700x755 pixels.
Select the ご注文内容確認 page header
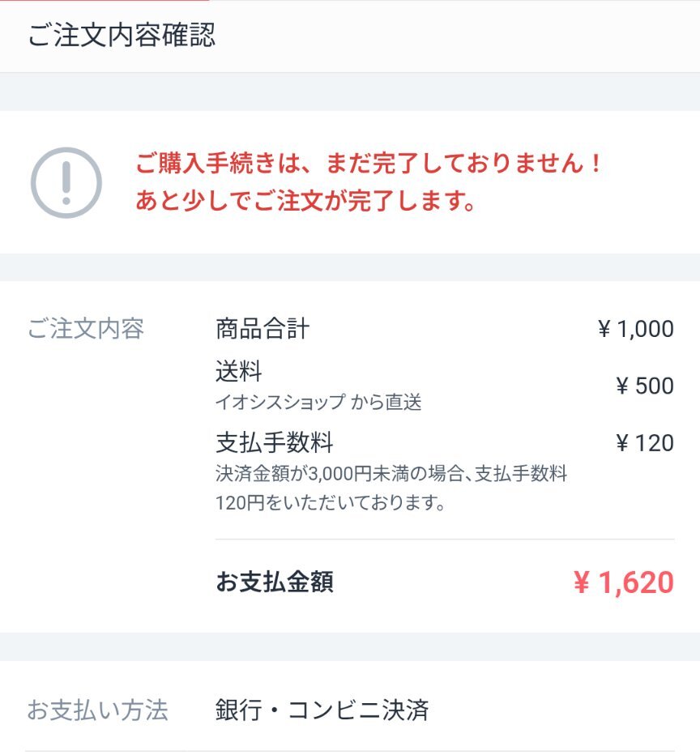coord(122,35)
